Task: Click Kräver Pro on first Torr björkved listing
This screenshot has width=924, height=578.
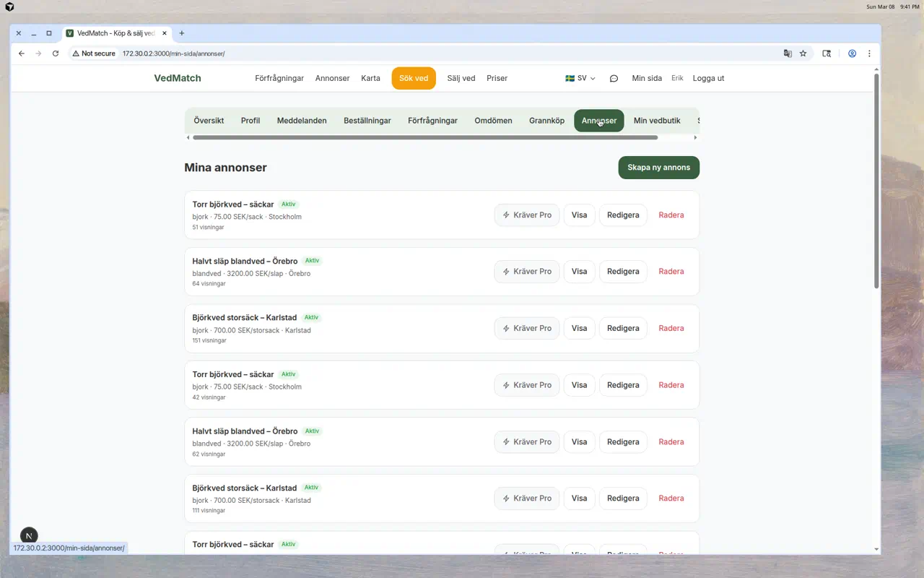Action: 526,215
